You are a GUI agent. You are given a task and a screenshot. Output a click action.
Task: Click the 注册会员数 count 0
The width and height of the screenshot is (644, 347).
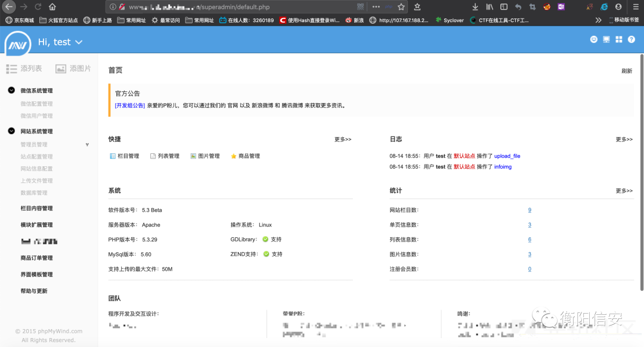coord(530,269)
